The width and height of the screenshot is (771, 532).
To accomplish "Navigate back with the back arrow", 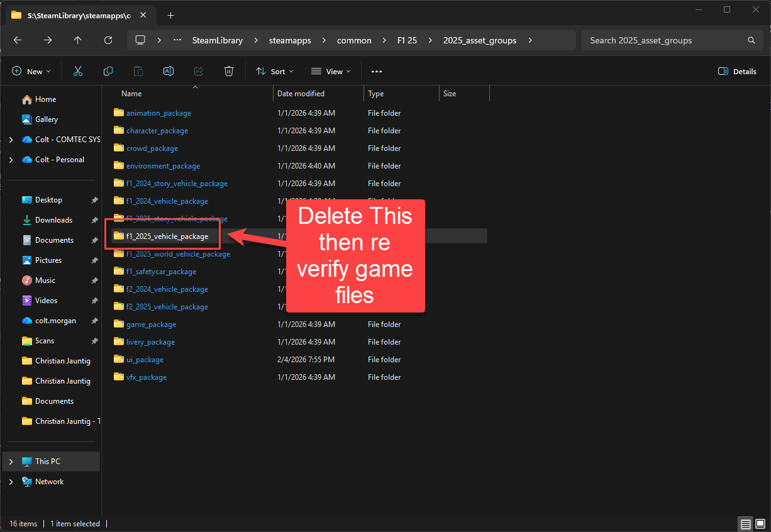I will [x=18, y=40].
